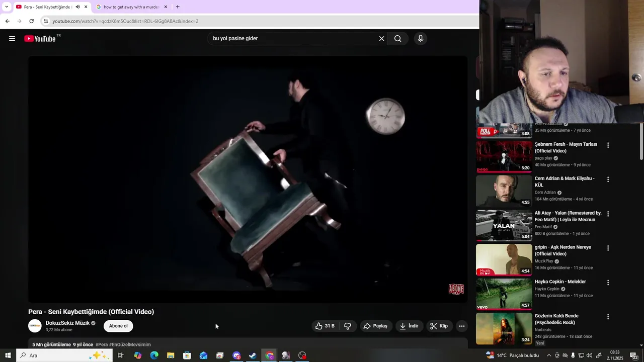Focus the browser address bar URL
The image size is (644, 362).
[x=125, y=21]
